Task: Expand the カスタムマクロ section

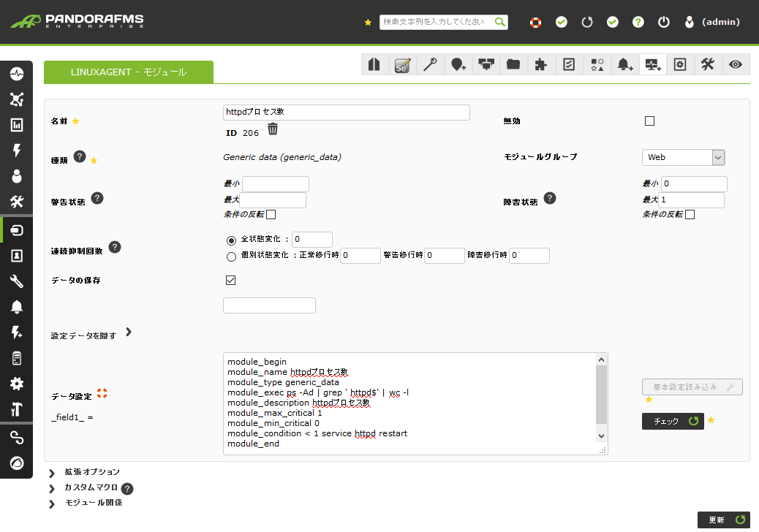Action: pyautogui.click(x=52, y=489)
